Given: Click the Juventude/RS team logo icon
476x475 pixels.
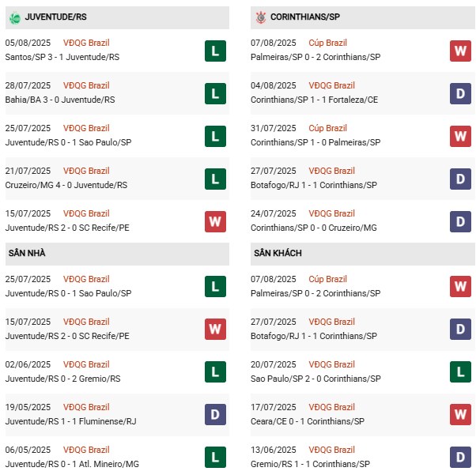Looking at the screenshot, I should click(14, 17).
